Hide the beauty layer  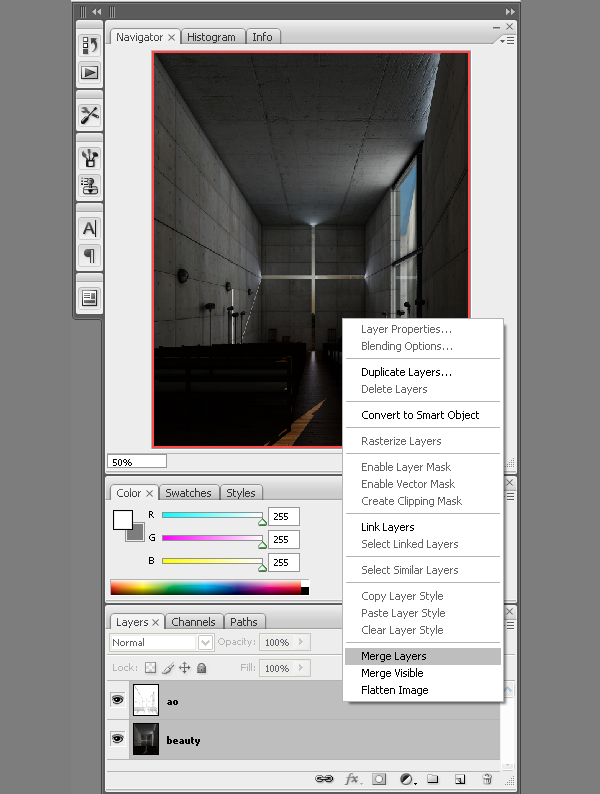click(x=117, y=739)
